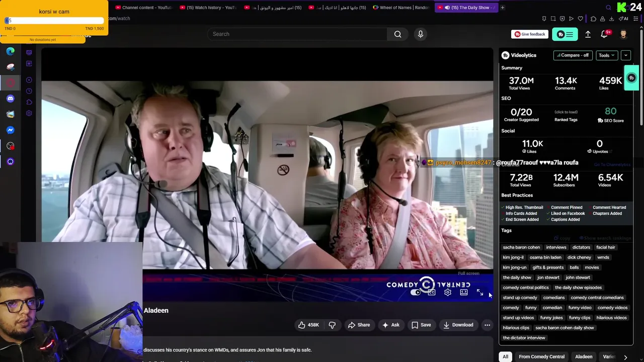Viewport: 644px width, 362px height.
Task: Click the stand up comedy tag
Action: click(520, 298)
